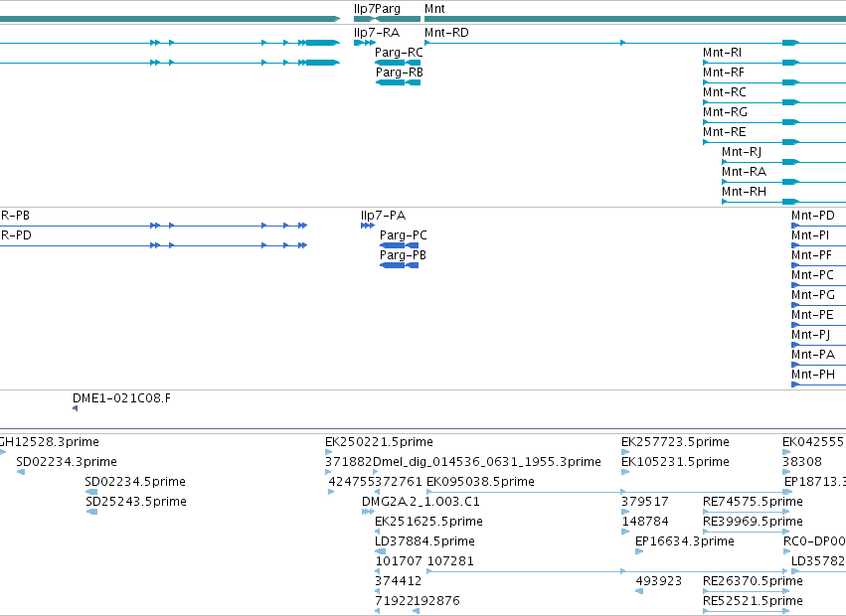Click the 107281 feature label

tap(450, 561)
